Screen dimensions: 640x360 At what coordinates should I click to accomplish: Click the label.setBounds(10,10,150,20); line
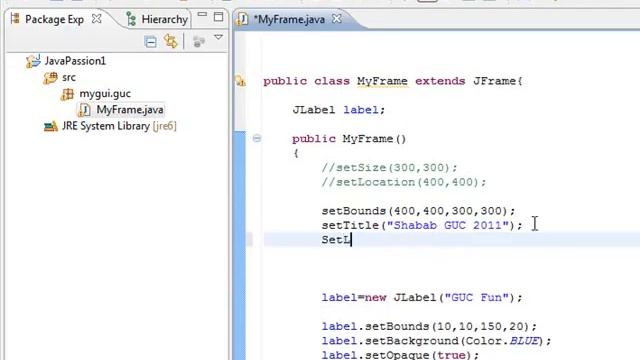(x=429, y=327)
